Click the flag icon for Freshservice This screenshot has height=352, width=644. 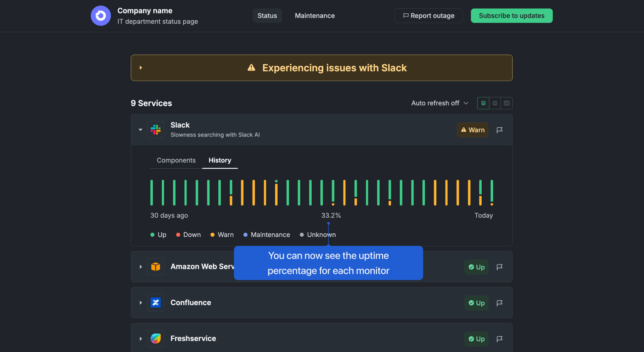tap(499, 339)
